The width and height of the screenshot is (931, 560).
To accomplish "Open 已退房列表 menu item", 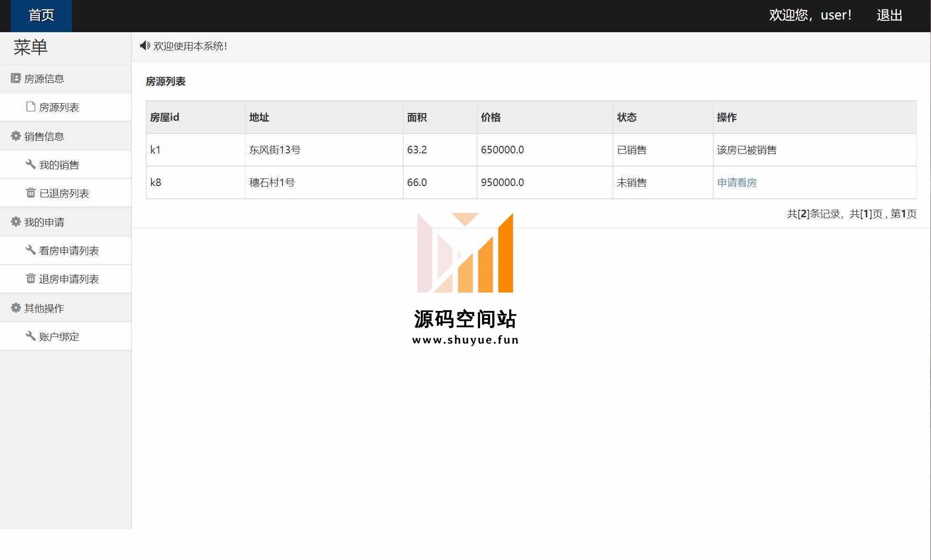I will point(65,193).
